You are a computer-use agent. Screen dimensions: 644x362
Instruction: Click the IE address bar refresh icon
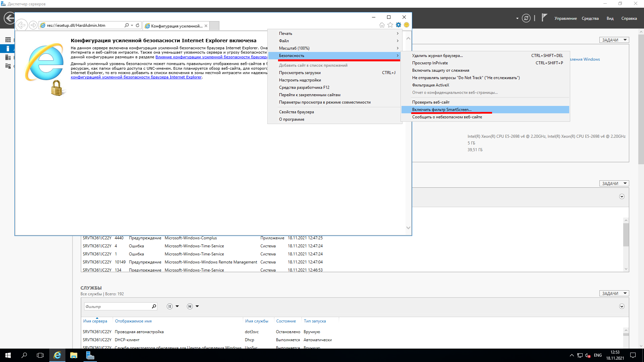click(x=138, y=25)
